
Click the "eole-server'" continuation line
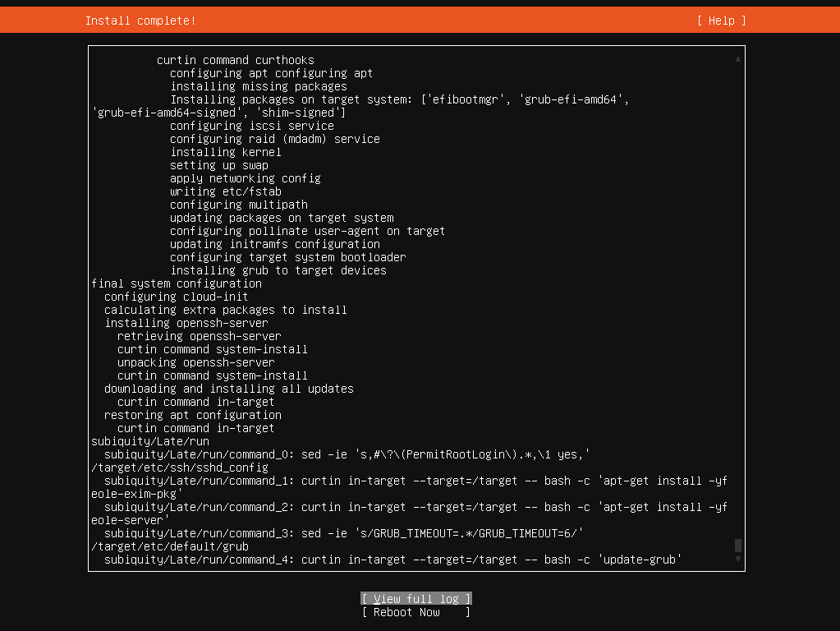point(131,519)
